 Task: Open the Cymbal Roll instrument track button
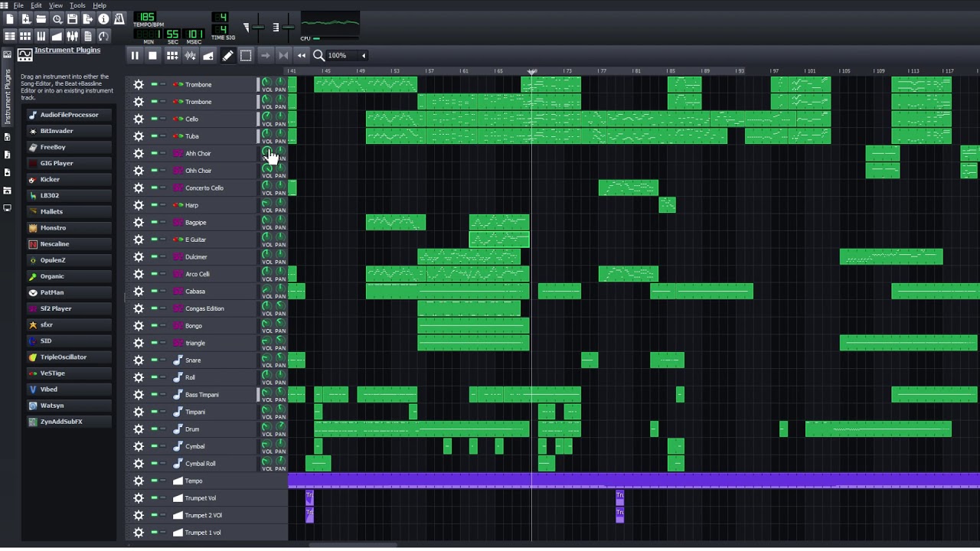(214, 463)
